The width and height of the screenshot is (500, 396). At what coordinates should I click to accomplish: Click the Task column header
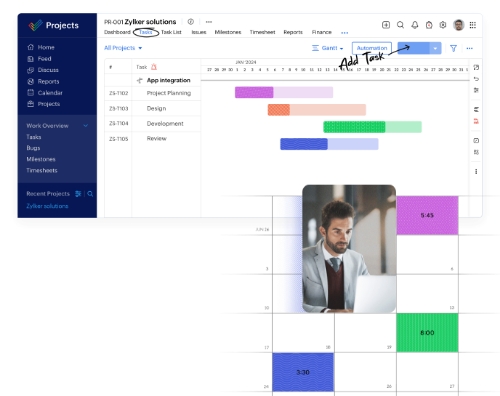[x=142, y=67]
